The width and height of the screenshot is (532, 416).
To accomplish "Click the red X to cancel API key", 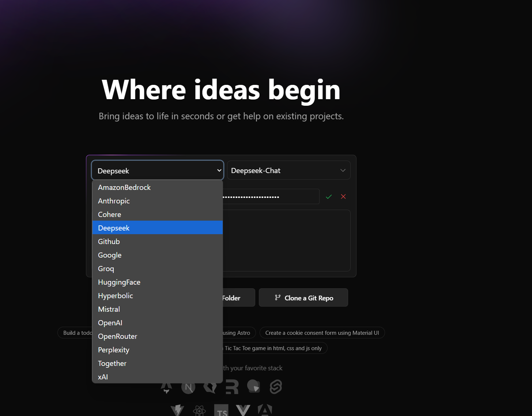I will click(343, 196).
